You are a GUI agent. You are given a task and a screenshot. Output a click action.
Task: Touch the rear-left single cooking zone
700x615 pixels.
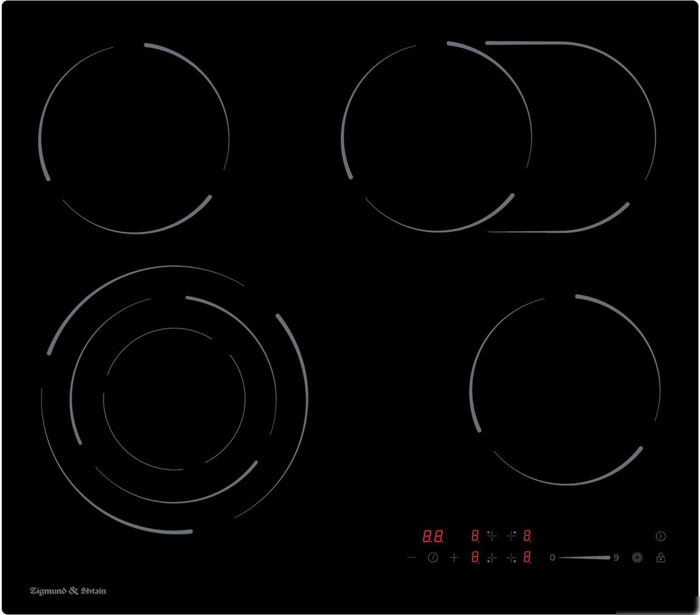pyautogui.click(x=134, y=139)
